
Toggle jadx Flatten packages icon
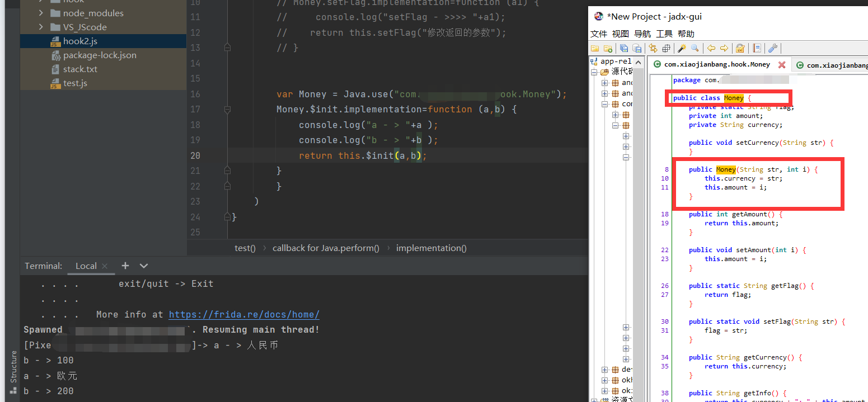(666, 48)
